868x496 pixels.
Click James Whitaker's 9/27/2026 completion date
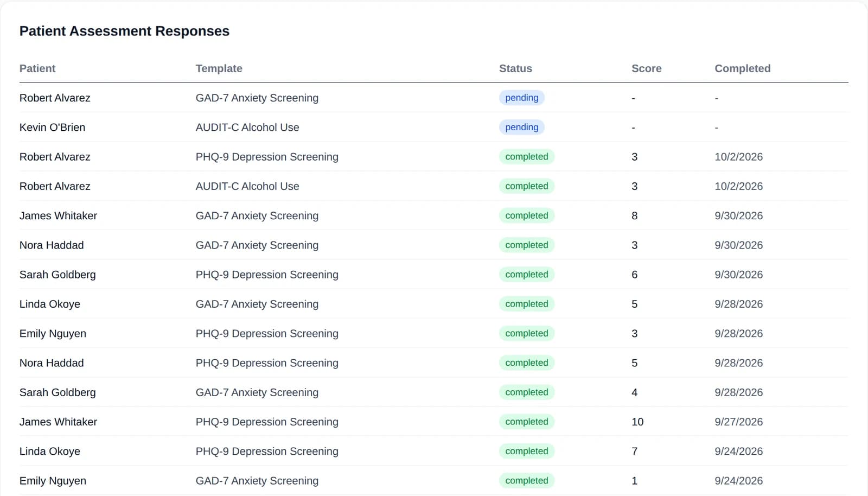coord(738,422)
